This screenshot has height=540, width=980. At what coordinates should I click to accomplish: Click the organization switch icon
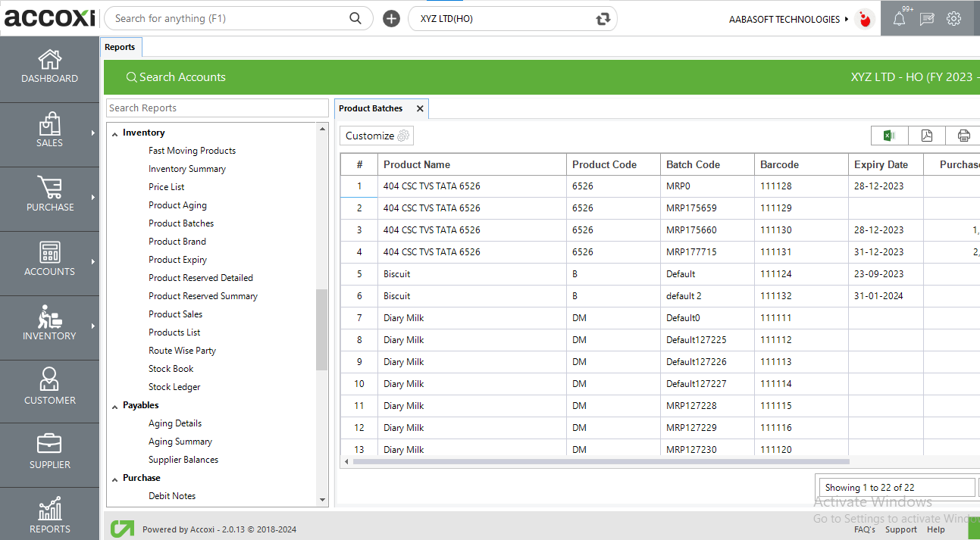click(603, 19)
